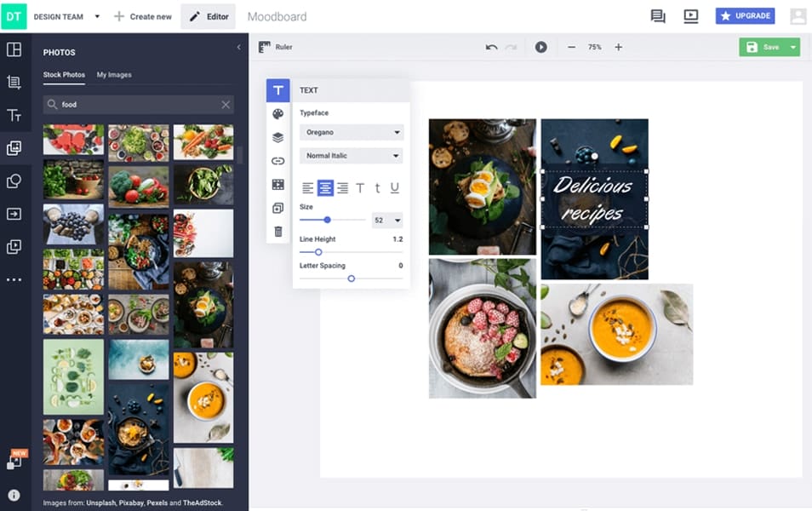Click the green Save button
The width and height of the screenshot is (812, 511).
pyautogui.click(x=763, y=47)
